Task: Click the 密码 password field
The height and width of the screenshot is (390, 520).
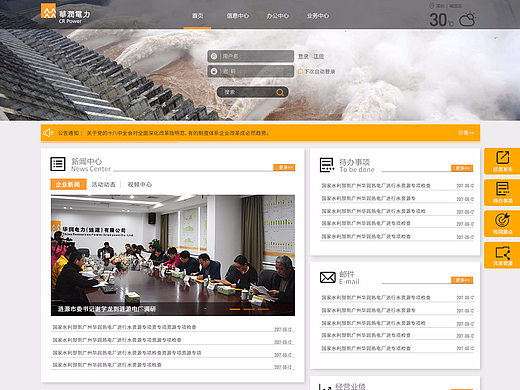Action: [x=251, y=71]
